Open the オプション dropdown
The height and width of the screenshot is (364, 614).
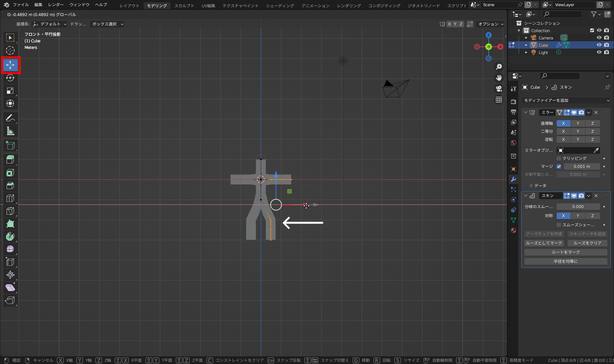(491, 24)
